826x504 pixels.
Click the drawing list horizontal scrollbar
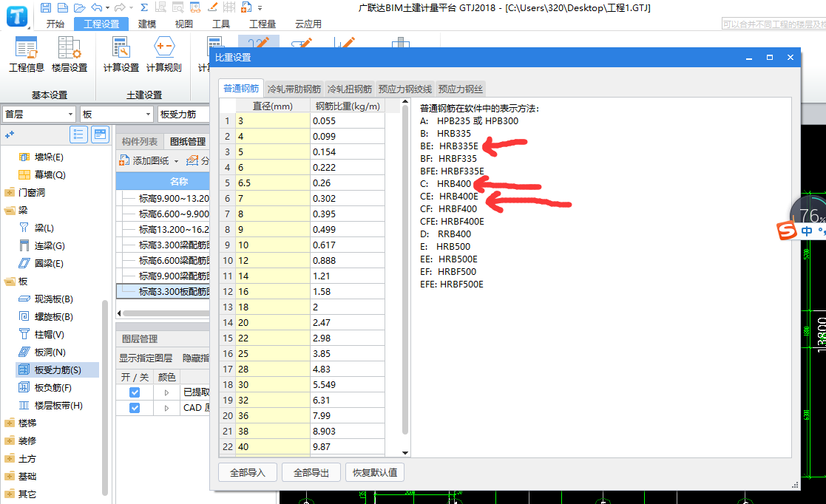pyautogui.click(x=166, y=313)
